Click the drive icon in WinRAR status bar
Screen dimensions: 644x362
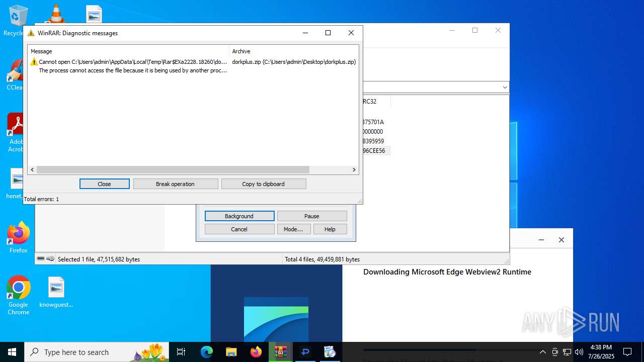41,259
